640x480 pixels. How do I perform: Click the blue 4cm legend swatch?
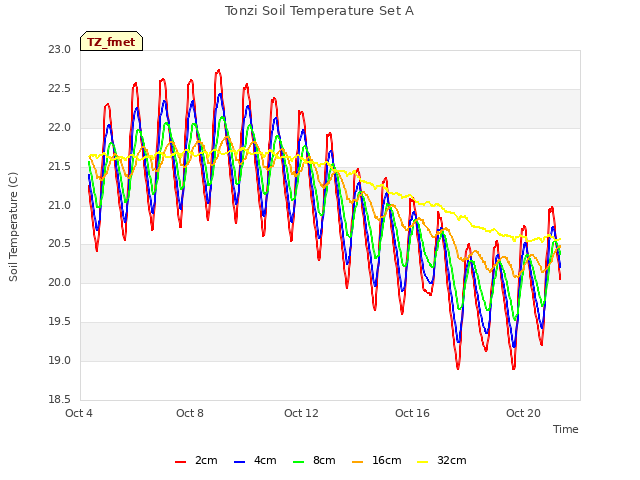[x=239, y=462]
